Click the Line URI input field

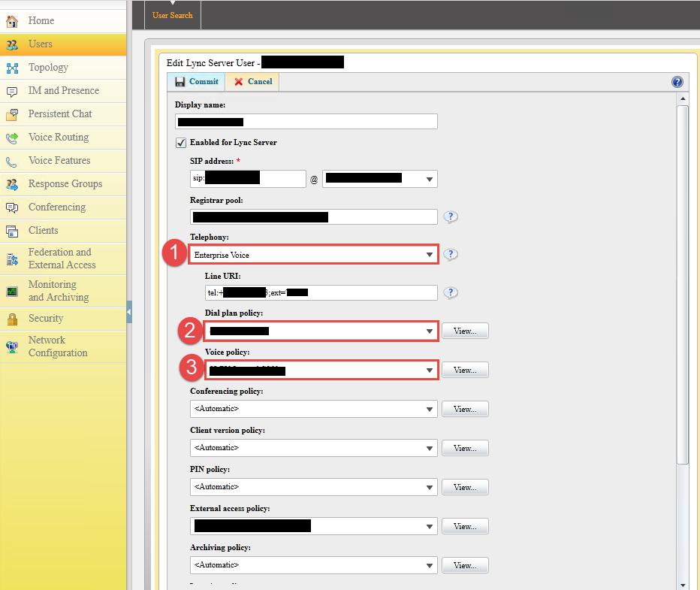pyautogui.click(x=321, y=293)
